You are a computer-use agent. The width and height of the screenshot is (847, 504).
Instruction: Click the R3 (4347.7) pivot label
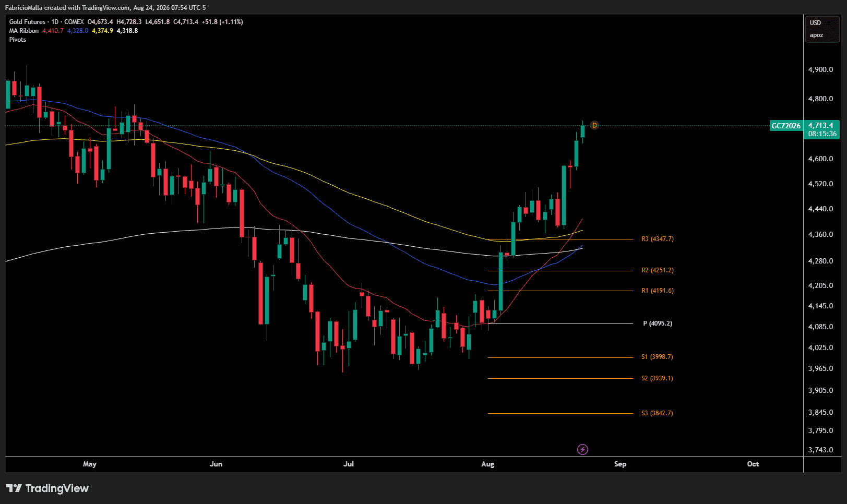click(658, 239)
